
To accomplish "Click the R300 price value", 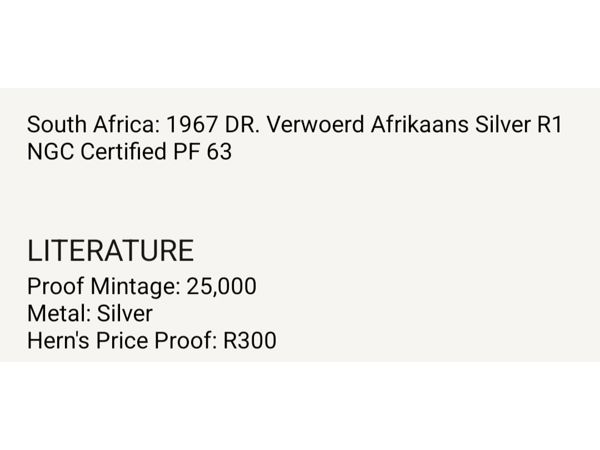I will click(x=249, y=341).
